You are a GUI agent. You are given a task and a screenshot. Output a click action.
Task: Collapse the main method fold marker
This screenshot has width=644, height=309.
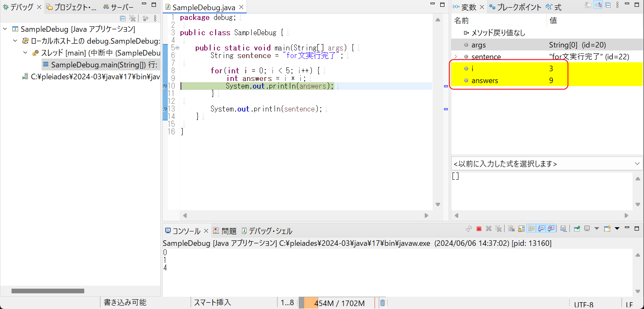tap(177, 48)
